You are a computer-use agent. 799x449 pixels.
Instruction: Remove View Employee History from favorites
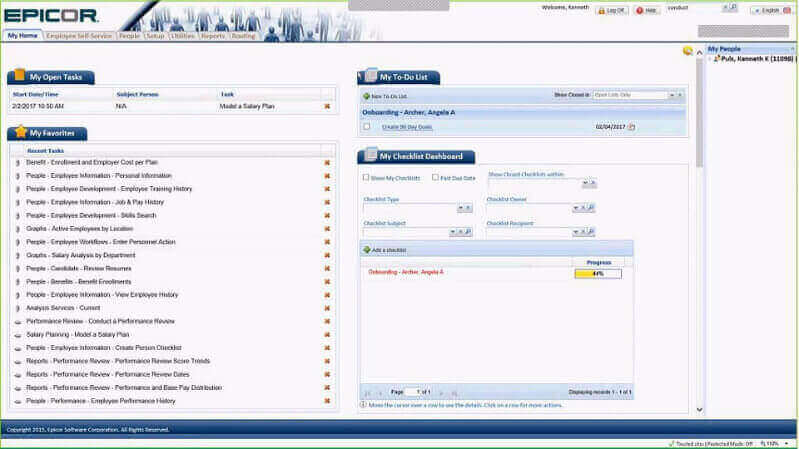tap(327, 295)
